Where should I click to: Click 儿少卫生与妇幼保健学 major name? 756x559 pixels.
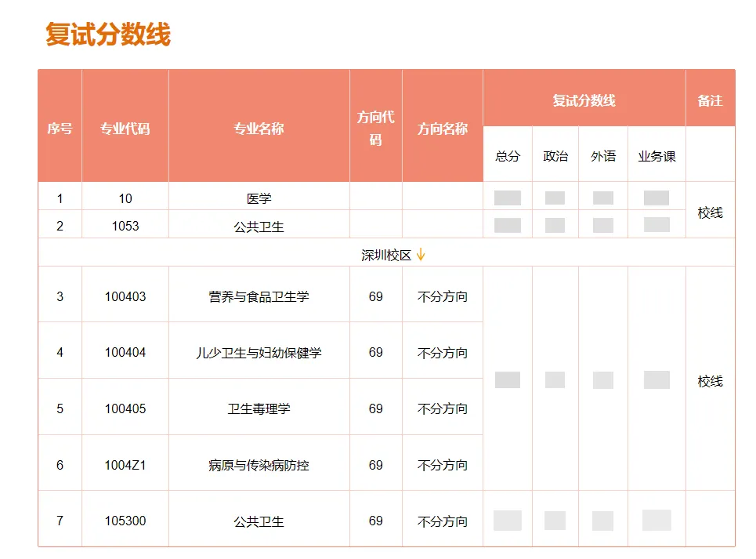[259, 353]
